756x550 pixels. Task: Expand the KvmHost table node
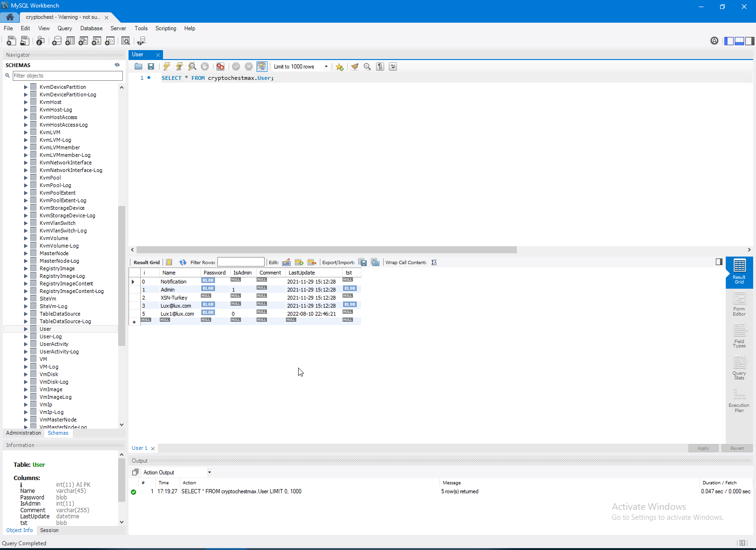click(x=26, y=102)
